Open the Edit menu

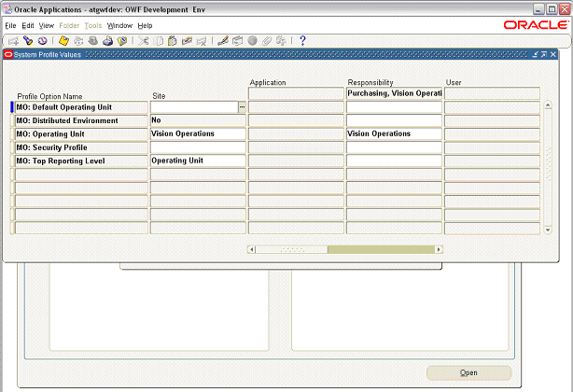coord(28,25)
